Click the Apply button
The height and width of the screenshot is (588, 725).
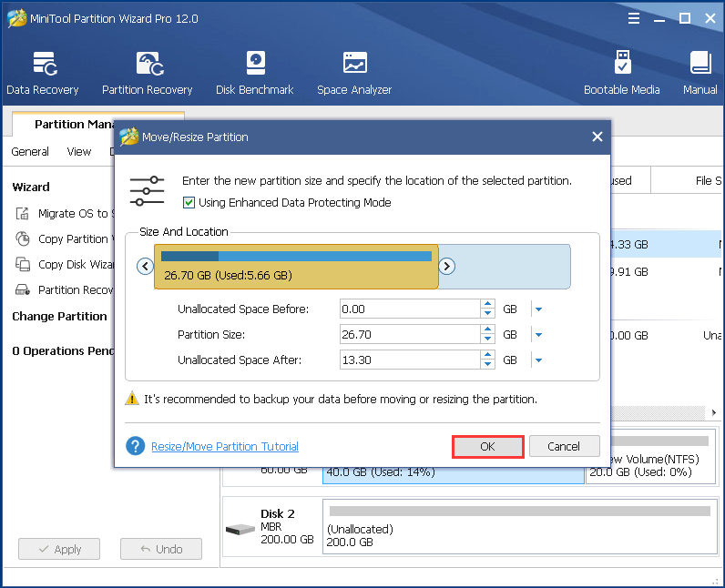(x=59, y=549)
